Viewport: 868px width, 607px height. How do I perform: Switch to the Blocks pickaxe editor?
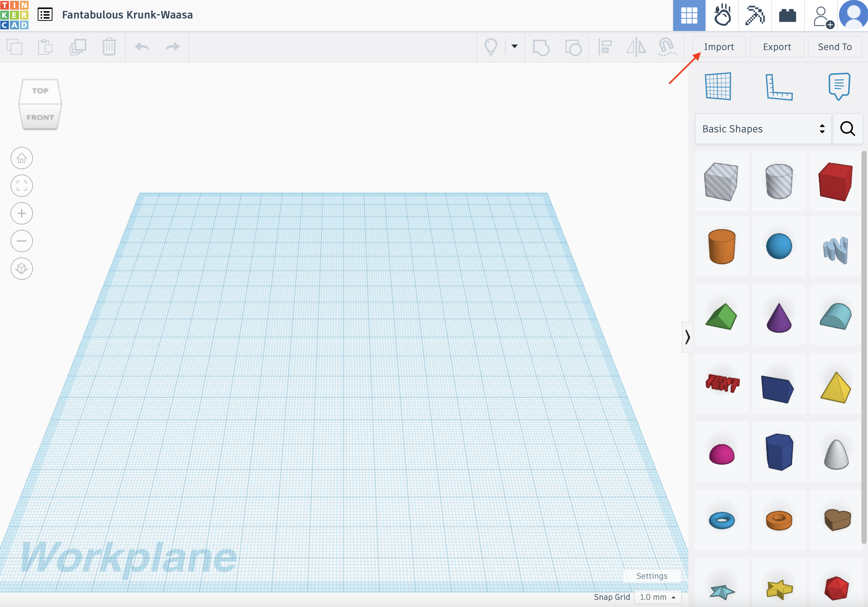click(754, 15)
